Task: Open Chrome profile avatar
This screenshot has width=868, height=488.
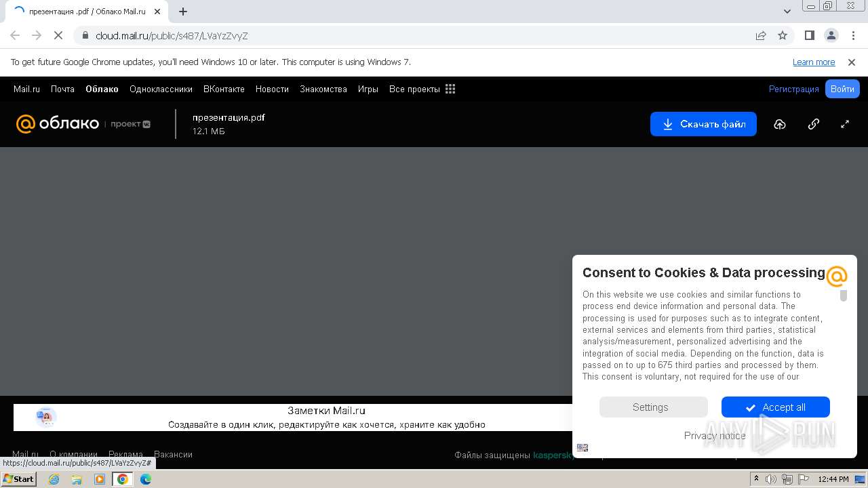Action: pos(831,35)
